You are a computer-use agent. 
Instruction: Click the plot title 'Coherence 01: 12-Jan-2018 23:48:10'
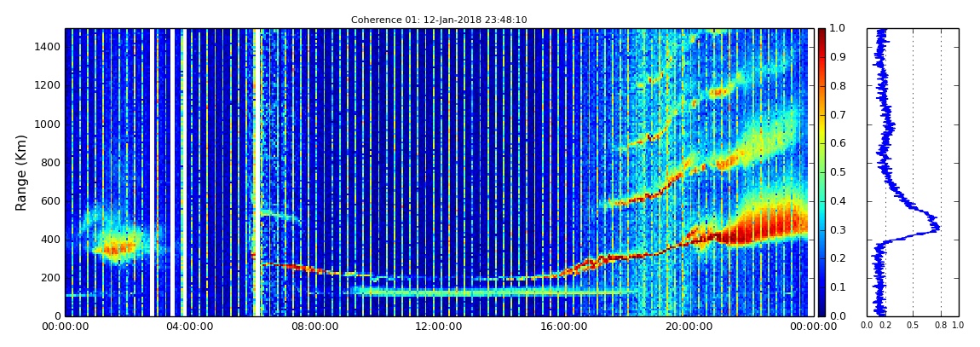[439, 20]
